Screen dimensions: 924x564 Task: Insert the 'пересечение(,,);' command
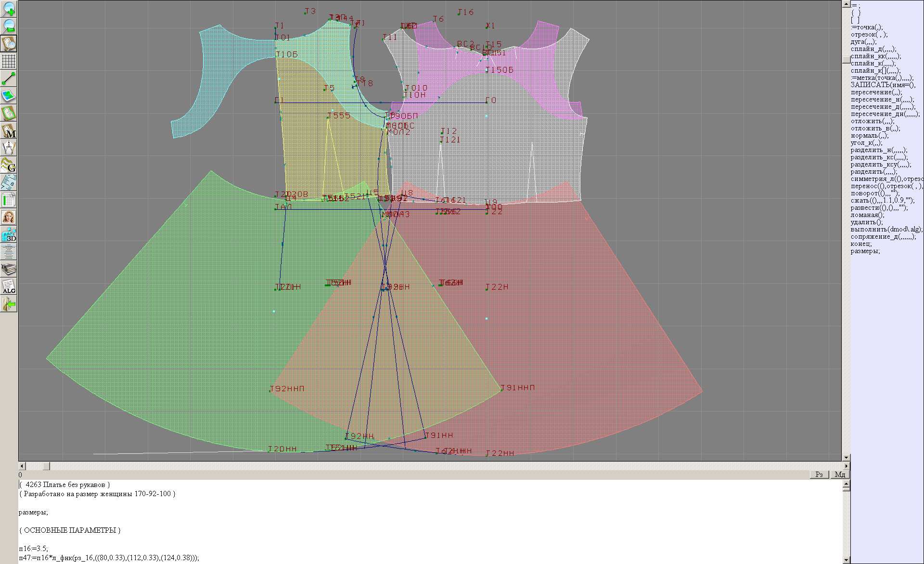(x=876, y=92)
